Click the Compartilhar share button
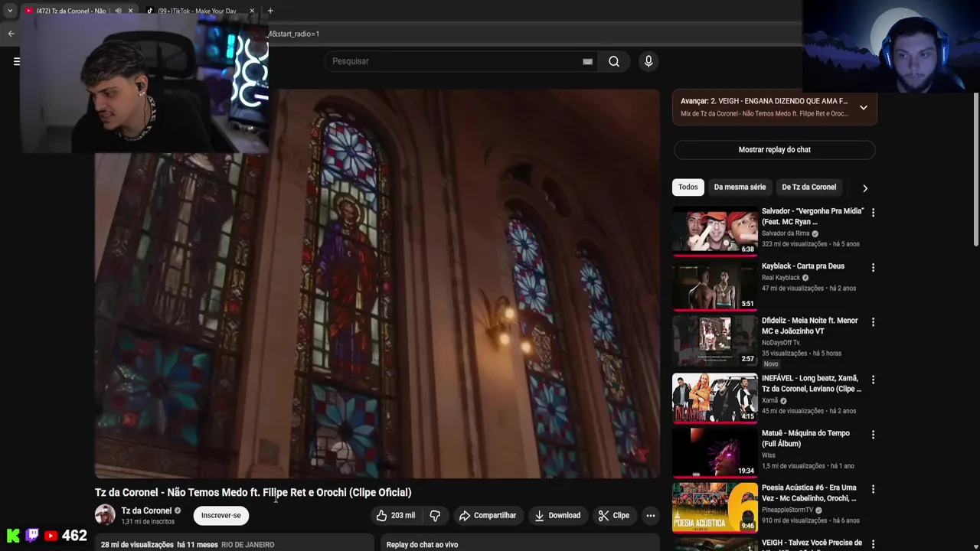This screenshot has height=551, width=980. tap(488, 515)
